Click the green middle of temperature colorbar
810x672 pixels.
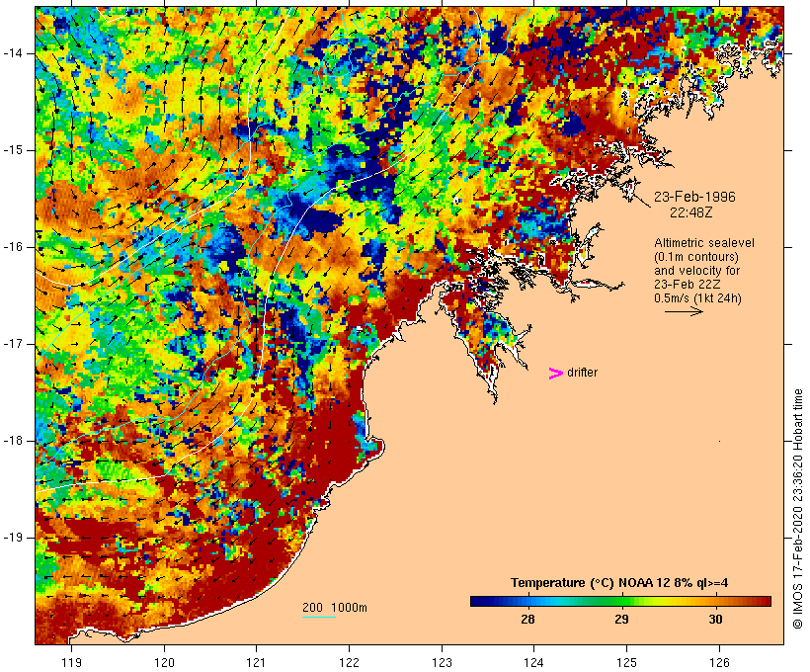(x=621, y=601)
